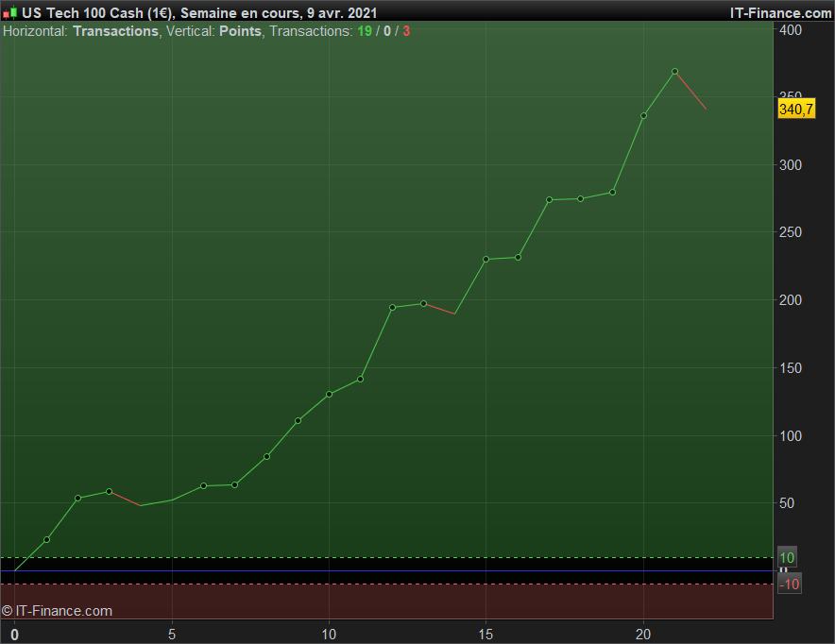Select the red -10 threshold label
Image resolution: width=835 pixels, height=644 pixels.
click(x=790, y=585)
